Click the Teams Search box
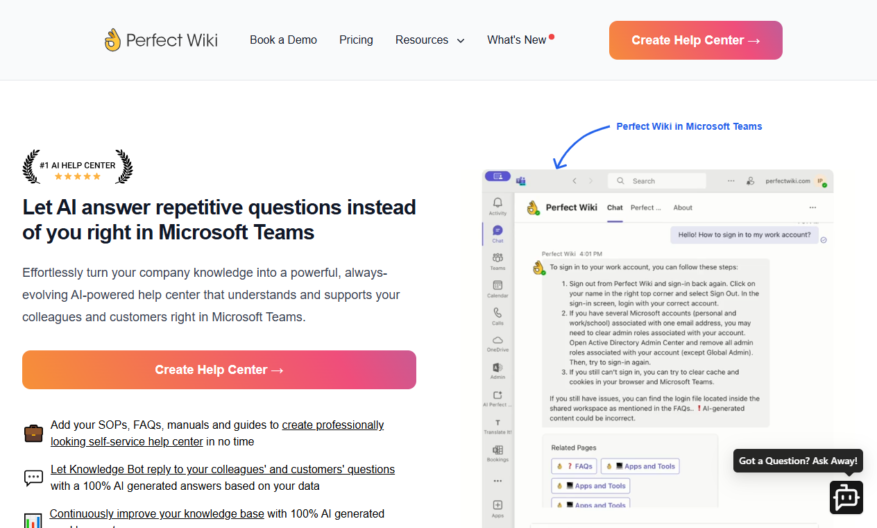Screen dimensions: 877x528 tap(657, 181)
